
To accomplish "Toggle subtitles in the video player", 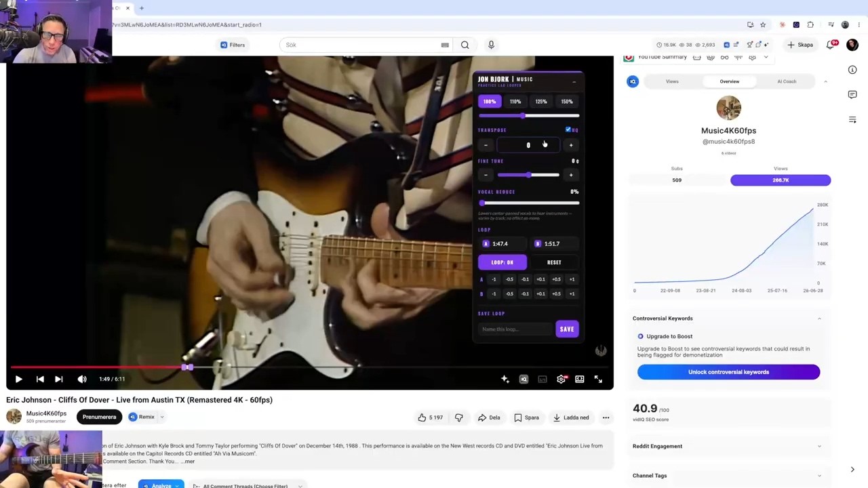I will click(x=542, y=380).
